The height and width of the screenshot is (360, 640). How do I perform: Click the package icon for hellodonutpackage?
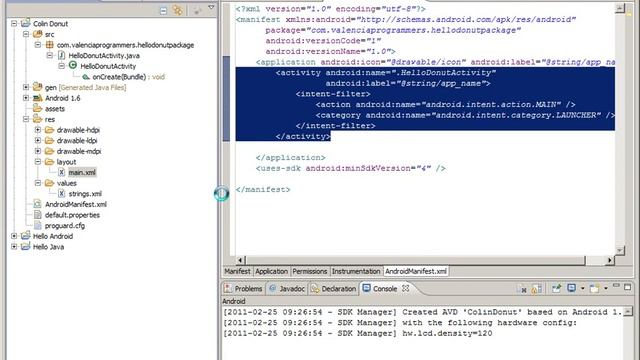(49, 45)
